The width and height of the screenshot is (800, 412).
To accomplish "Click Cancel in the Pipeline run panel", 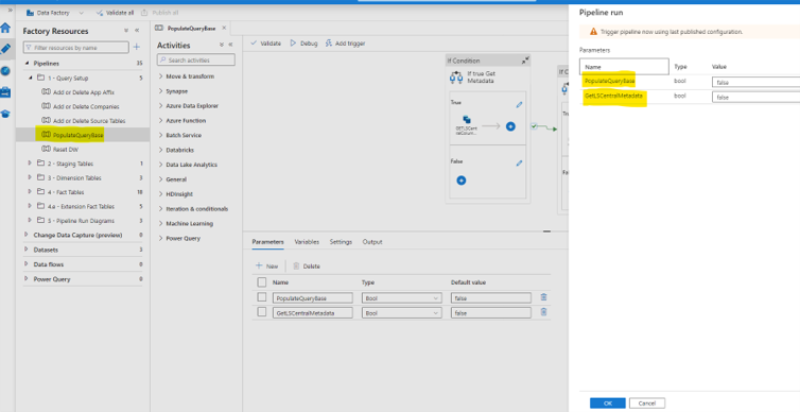I will pos(646,402).
